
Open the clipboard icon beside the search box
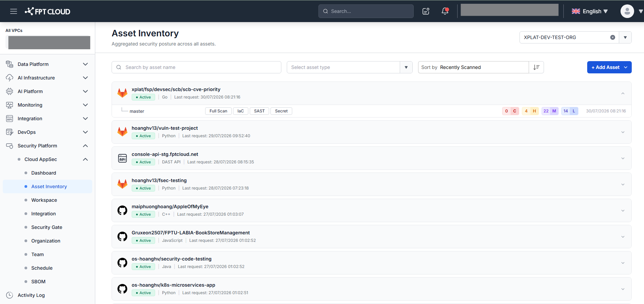coord(426,11)
